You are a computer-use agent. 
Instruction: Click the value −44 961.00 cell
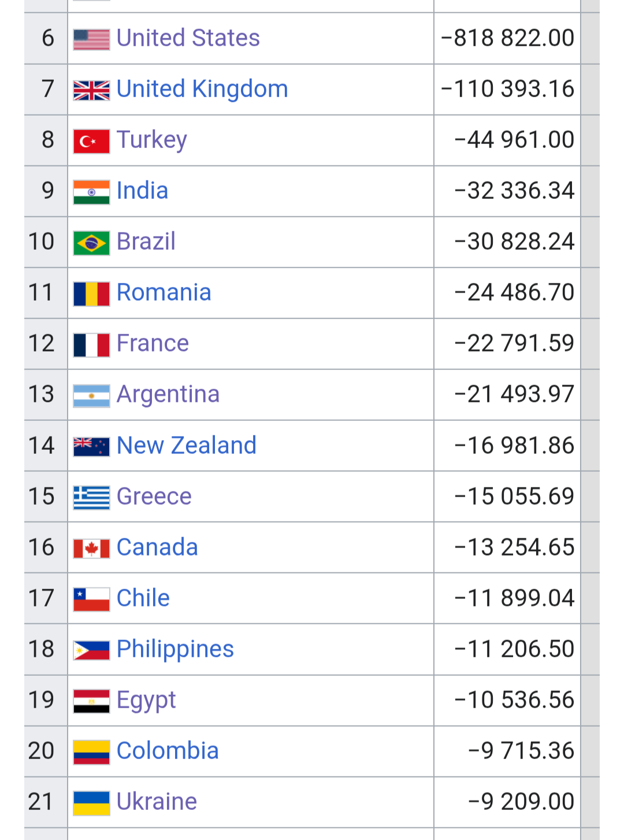click(x=514, y=140)
